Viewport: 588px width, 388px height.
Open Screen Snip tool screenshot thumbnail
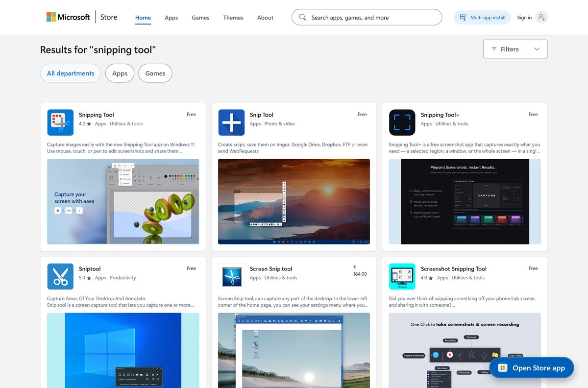(294, 350)
